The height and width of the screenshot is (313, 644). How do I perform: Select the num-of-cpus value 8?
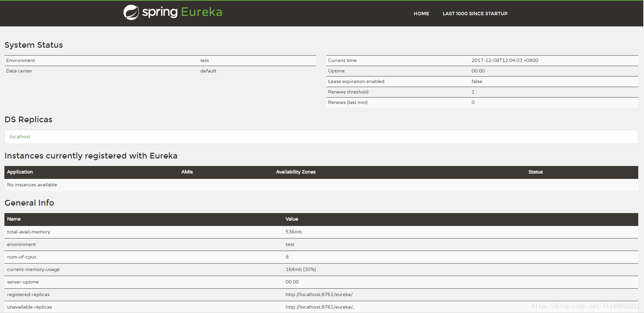(x=287, y=257)
